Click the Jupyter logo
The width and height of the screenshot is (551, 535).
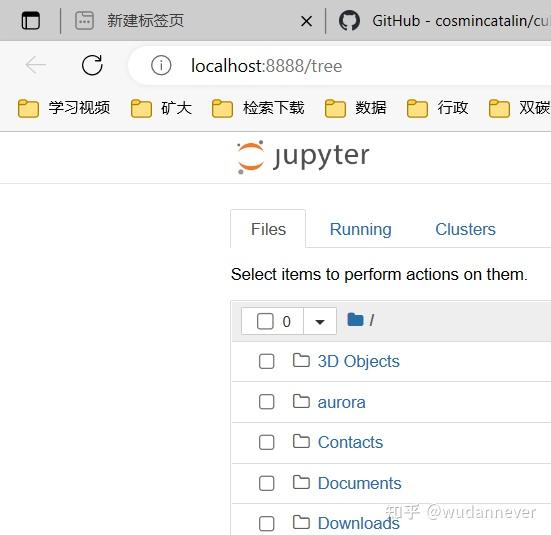pyautogui.click(x=303, y=157)
